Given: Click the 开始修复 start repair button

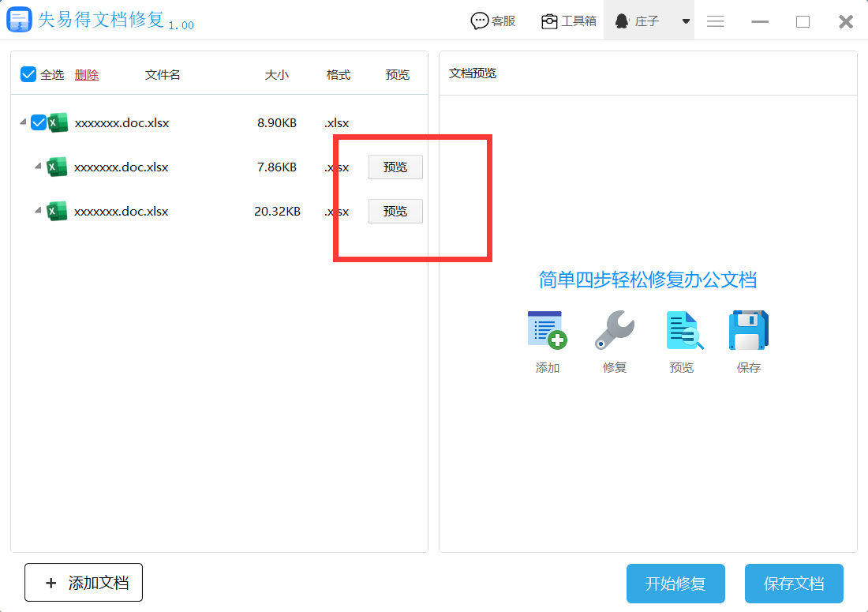Looking at the screenshot, I should [675, 584].
